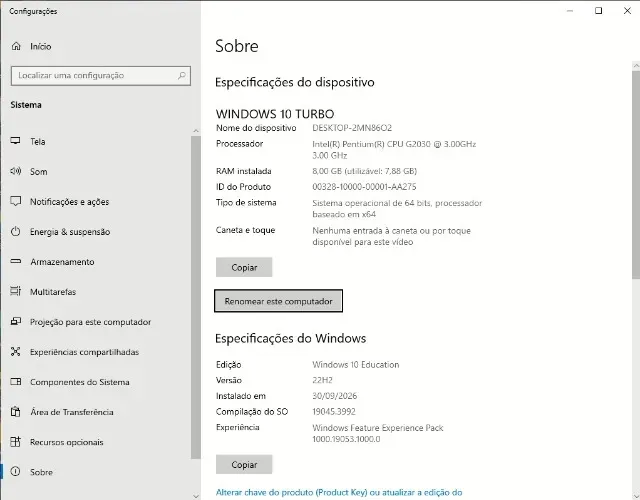
Task: Click the Nenhuma entrada à caneta value
Action: [391, 236]
